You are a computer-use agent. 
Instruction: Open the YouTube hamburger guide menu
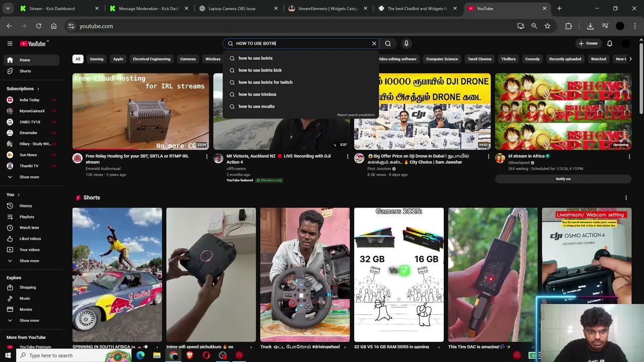point(10,44)
